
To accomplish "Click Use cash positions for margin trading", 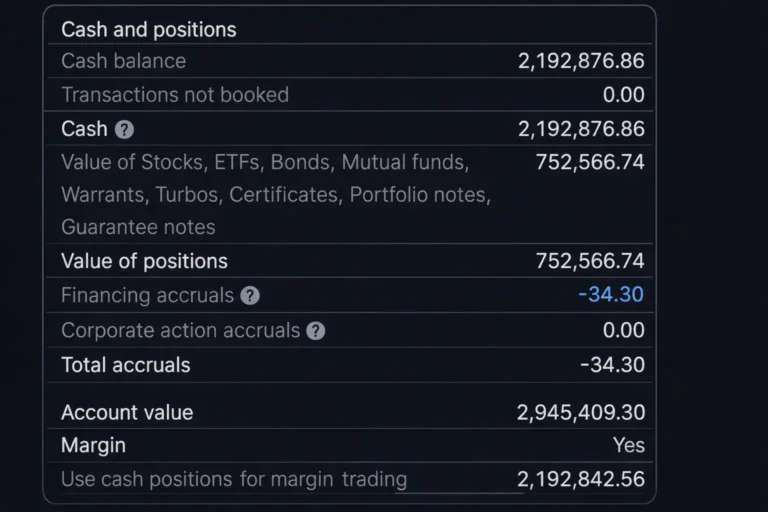I will pyautogui.click(x=234, y=479).
